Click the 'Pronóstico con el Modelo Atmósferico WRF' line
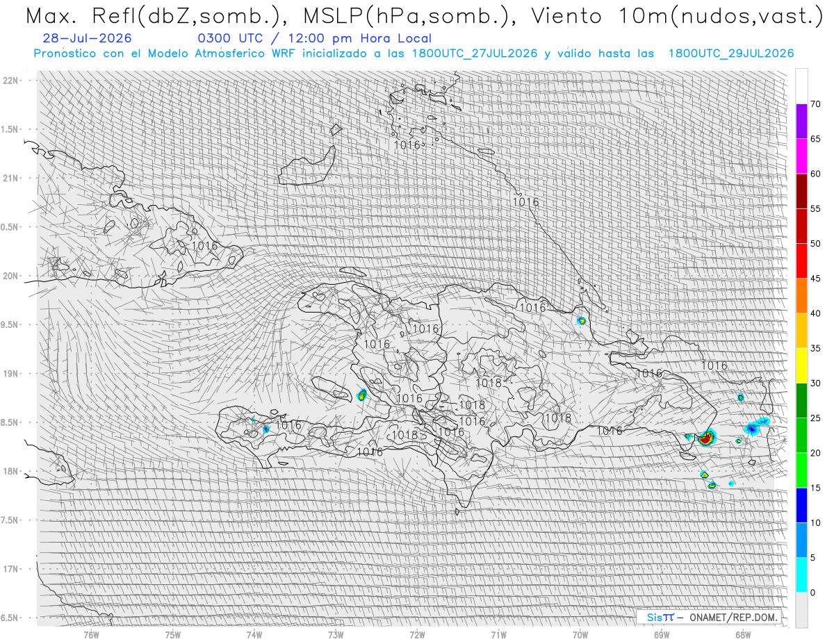 (x=414, y=53)
